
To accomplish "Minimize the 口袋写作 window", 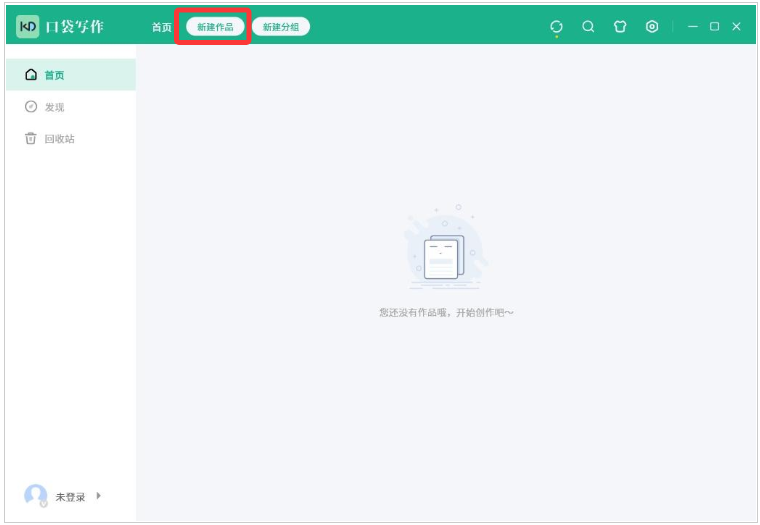I will pos(693,27).
